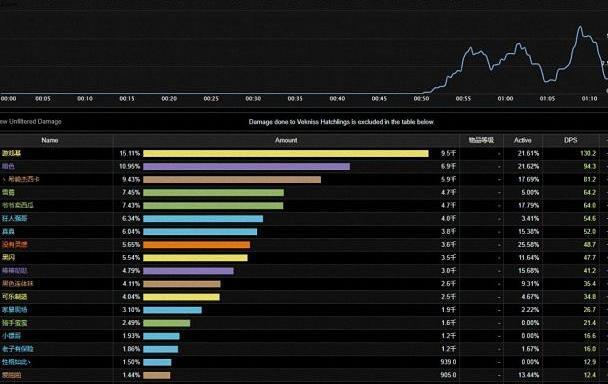Click the yellow 15.11% damage bar
608x384 pixels.
pos(286,154)
